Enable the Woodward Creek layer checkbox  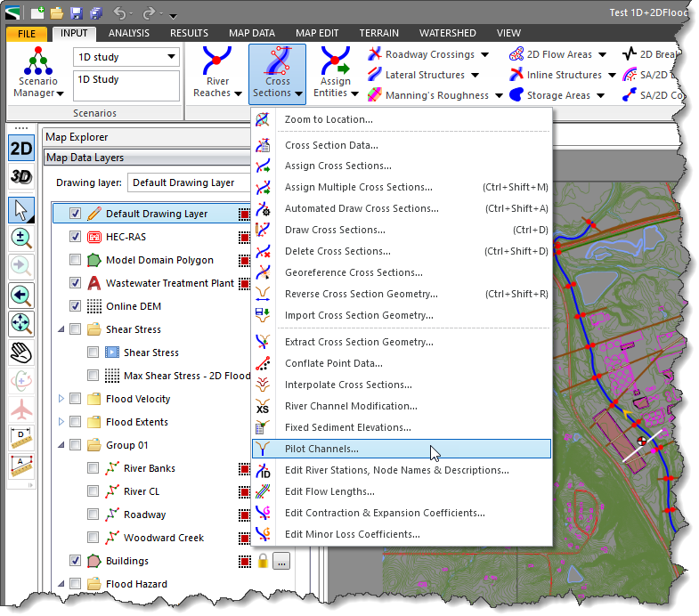pyautogui.click(x=93, y=538)
